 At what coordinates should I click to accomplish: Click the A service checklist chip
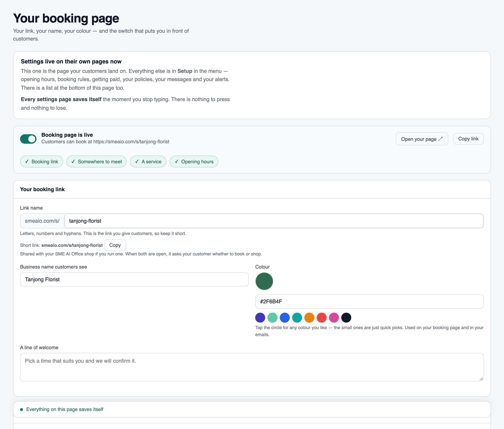148,162
